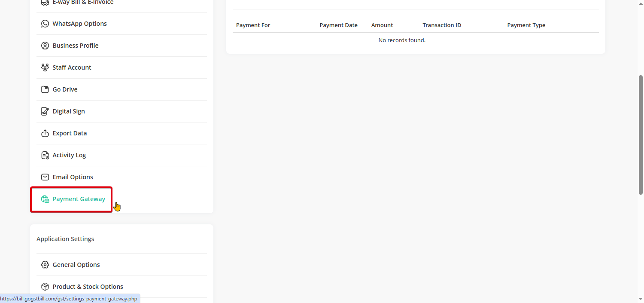Click the scrollbar down arrow
644x303 pixels.
pos(641,299)
